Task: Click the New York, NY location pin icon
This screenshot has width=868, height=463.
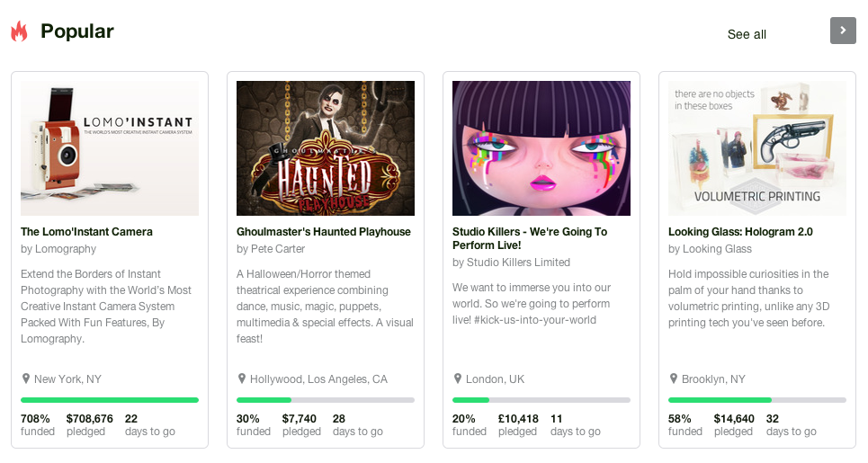Action: click(x=26, y=378)
